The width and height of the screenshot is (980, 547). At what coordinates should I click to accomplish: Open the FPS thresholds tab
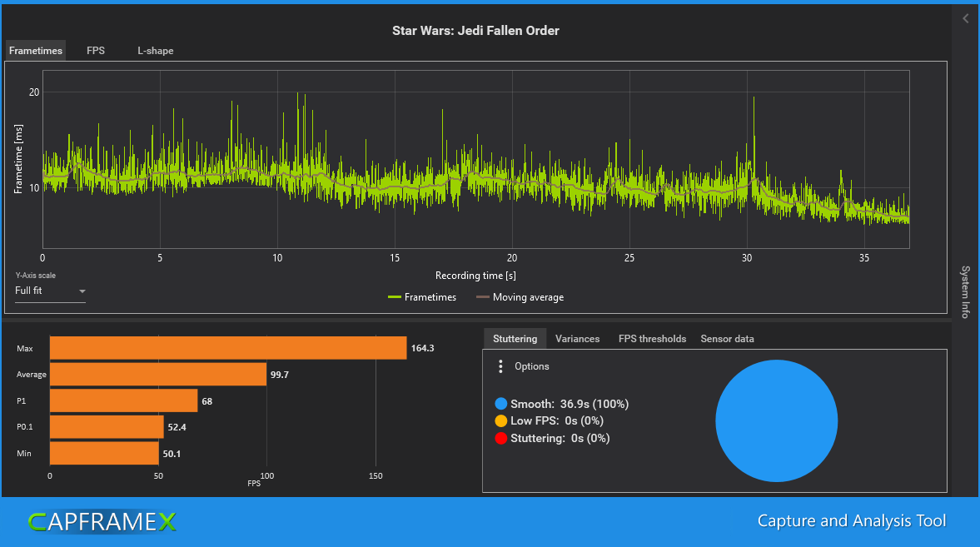click(x=653, y=339)
